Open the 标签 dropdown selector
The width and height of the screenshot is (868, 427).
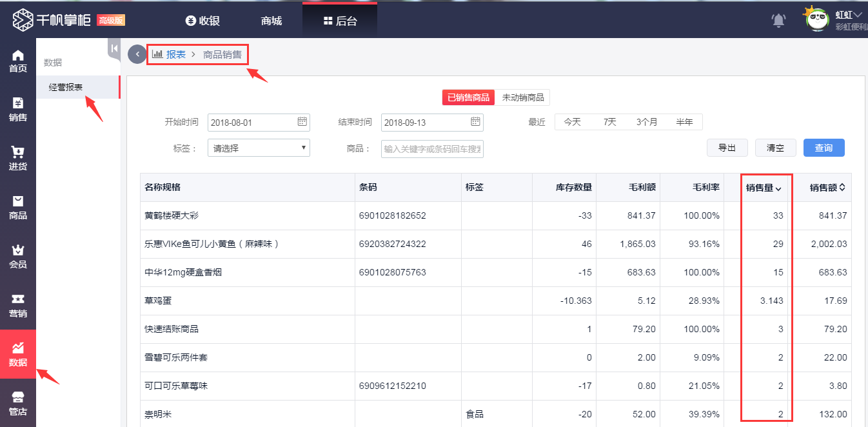[259, 148]
